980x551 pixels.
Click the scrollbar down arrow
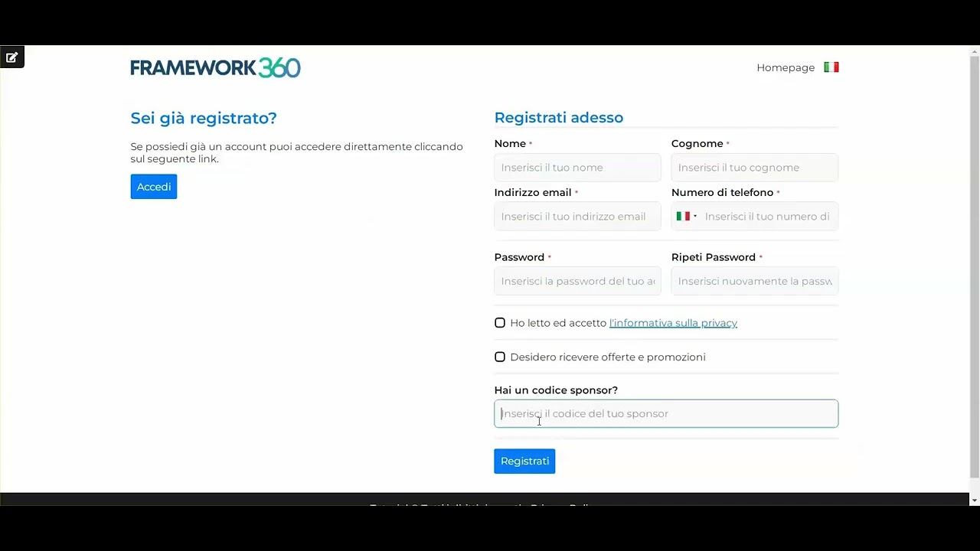point(974,500)
